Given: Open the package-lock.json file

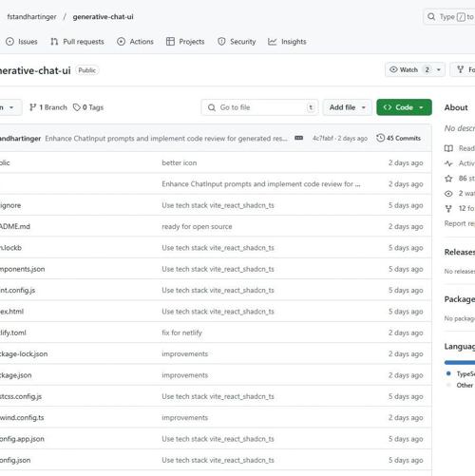Looking at the screenshot, I should click(x=24, y=353).
